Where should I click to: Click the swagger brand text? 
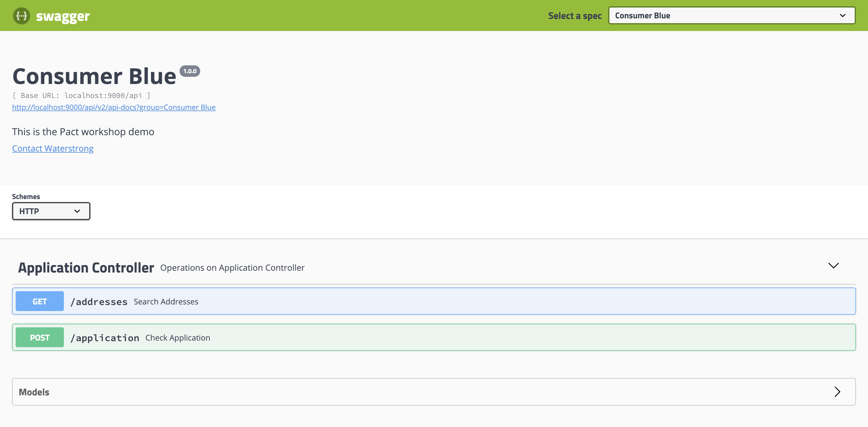coord(63,16)
